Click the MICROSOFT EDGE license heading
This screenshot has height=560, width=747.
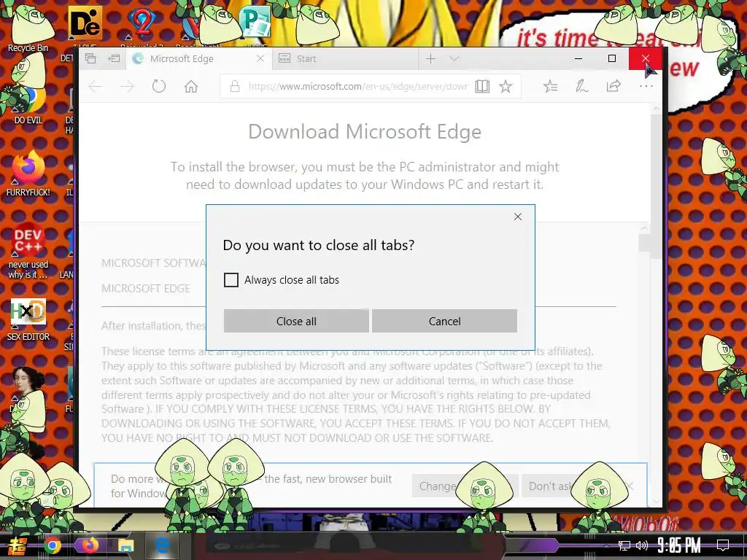click(146, 289)
